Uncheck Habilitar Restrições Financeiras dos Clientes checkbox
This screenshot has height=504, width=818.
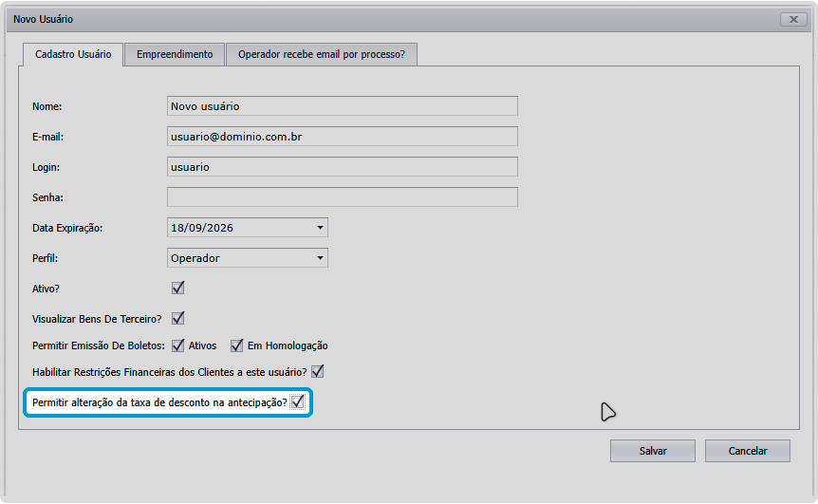(x=318, y=371)
